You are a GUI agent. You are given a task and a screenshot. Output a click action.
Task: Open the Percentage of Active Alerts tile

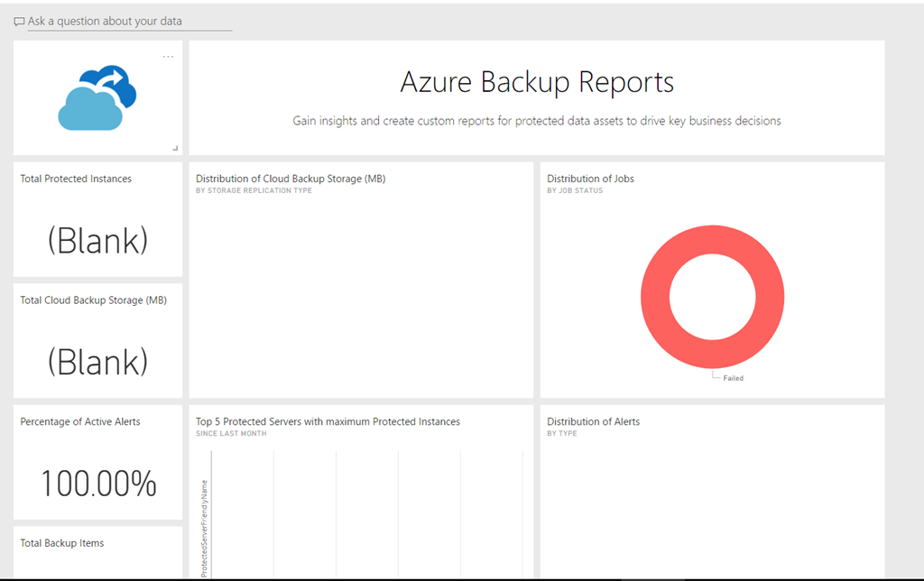coord(80,421)
